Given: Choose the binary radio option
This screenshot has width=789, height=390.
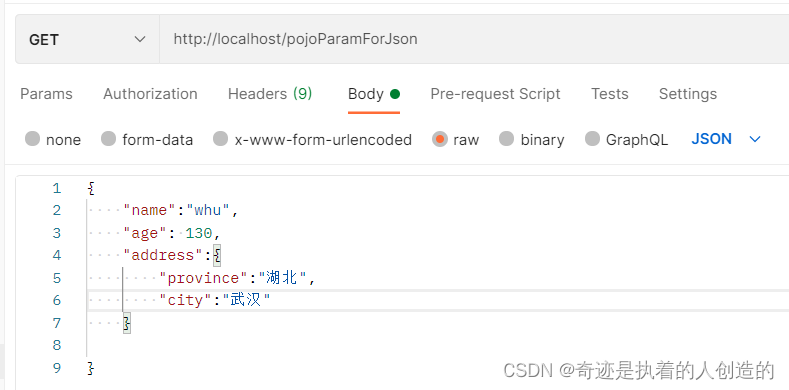Looking at the screenshot, I should 506,139.
